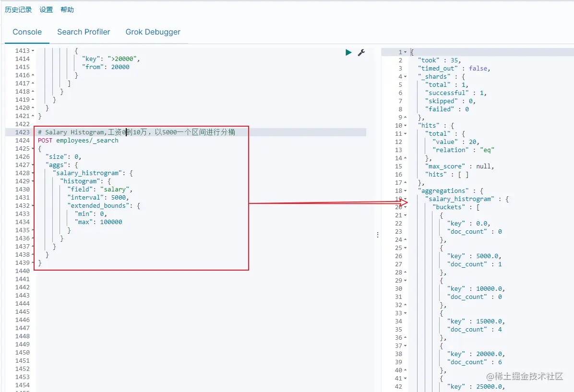Click "successful" : 1 in response
Screen dimensions: 574x392
pyautogui.click(x=456, y=93)
